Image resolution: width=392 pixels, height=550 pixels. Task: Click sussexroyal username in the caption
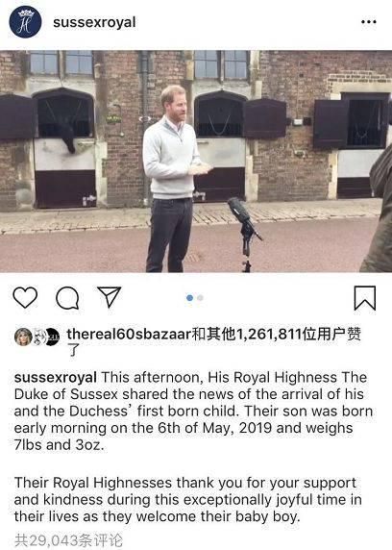pyautogui.click(x=56, y=378)
